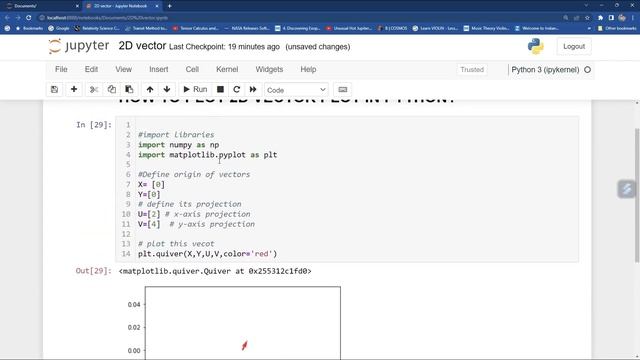Open browser zoom magnifier icon

565,18
